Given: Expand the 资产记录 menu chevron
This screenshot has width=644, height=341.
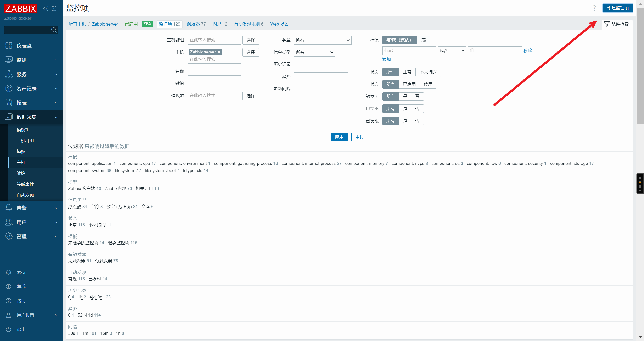Looking at the screenshot, I should tap(56, 89).
